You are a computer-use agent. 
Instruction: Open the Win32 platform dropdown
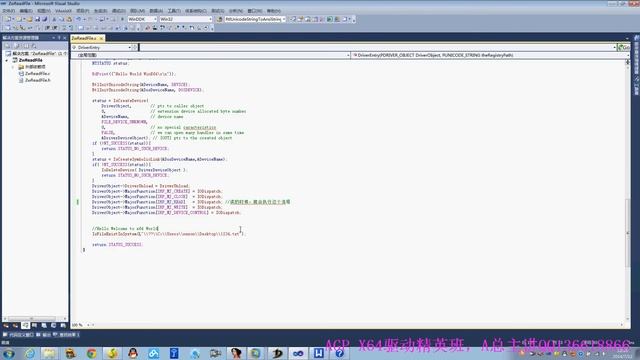(186, 19)
